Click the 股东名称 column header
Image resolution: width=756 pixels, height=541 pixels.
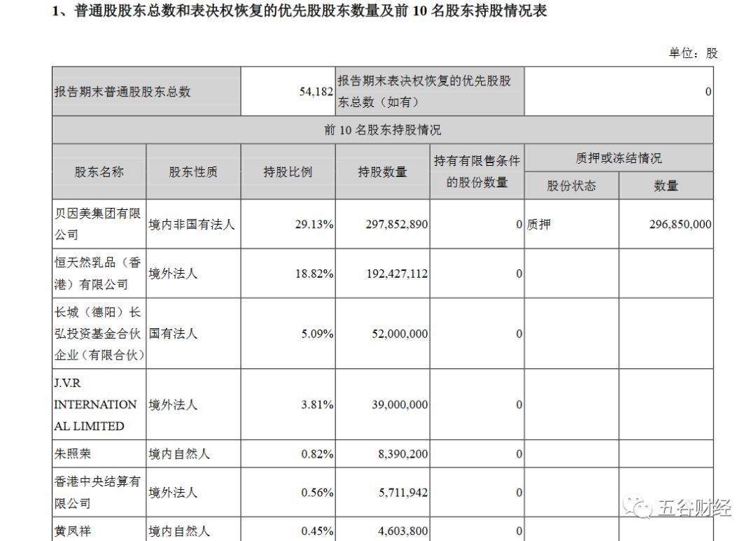coord(99,172)
